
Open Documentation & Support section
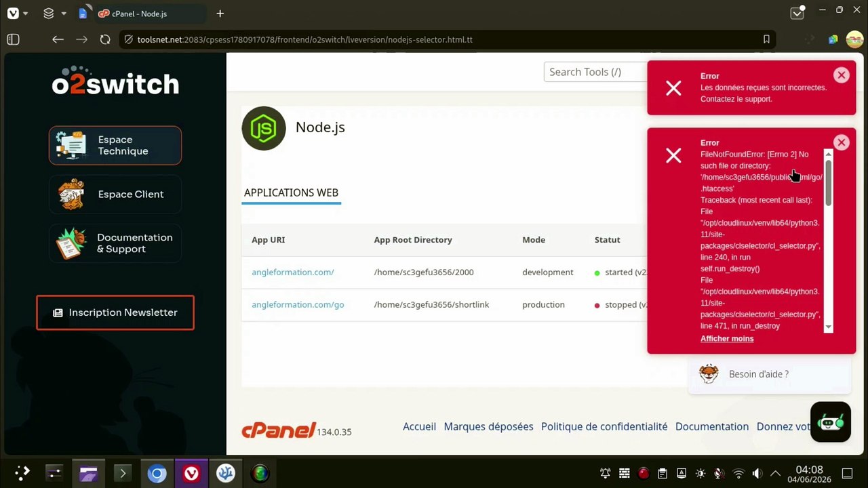click(115, 243)
